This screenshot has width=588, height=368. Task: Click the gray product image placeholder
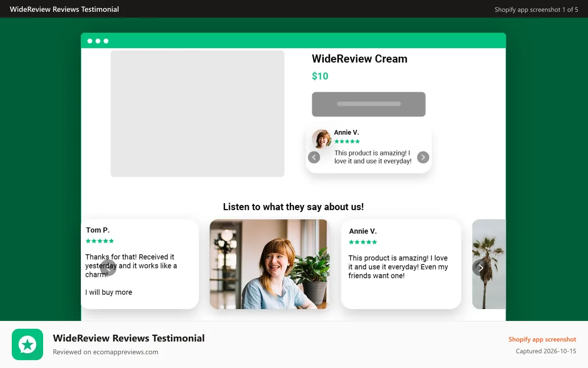pos(197,113)
